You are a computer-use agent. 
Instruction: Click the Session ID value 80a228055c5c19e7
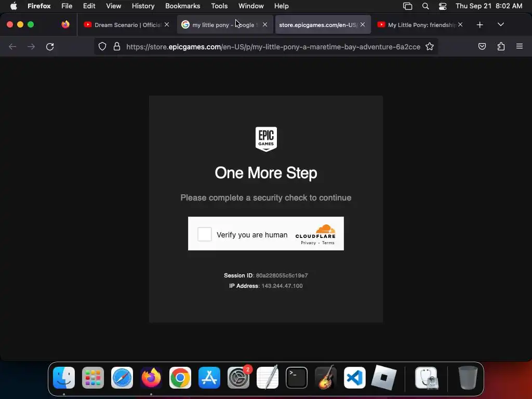click(282, 275)
